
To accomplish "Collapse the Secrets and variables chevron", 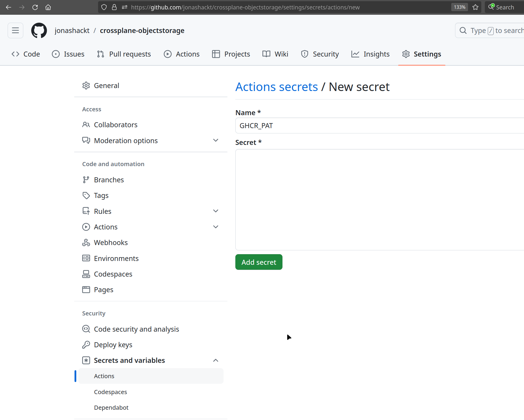I will 216,361.
